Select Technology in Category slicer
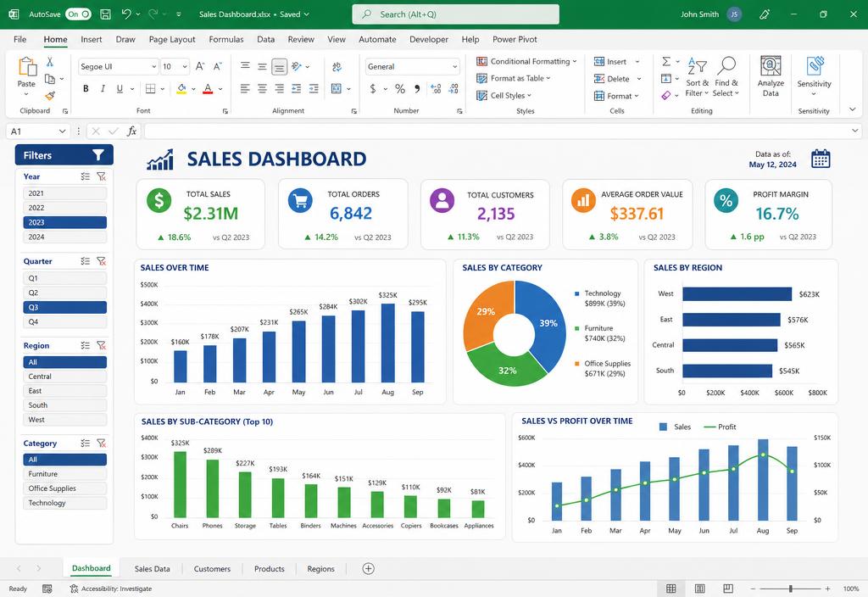Image resolution: width=868 pixels, height=597 pixels. coord(64,503)
